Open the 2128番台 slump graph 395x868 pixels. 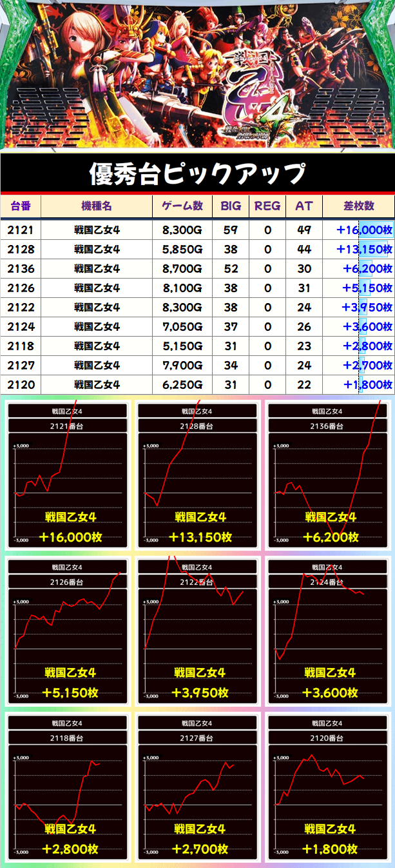[197, 475]
